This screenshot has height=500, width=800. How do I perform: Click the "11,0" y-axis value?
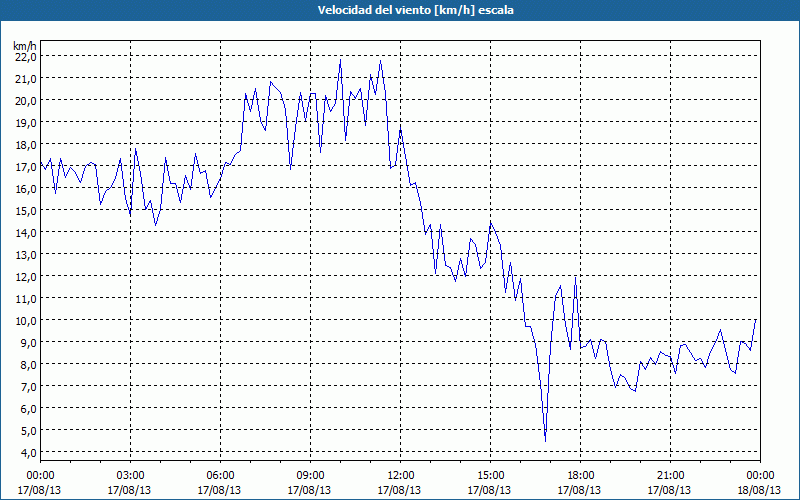point(26,298)
